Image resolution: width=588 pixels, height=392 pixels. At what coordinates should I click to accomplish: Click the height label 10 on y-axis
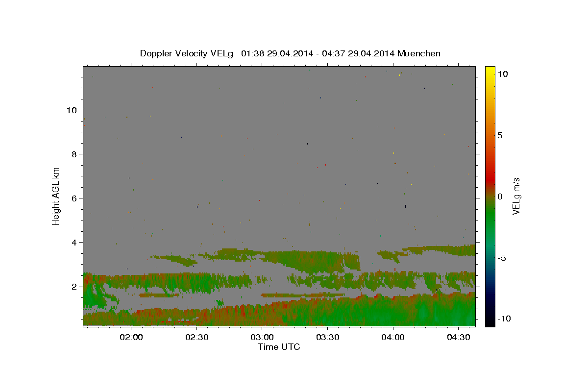click(72, 110)
